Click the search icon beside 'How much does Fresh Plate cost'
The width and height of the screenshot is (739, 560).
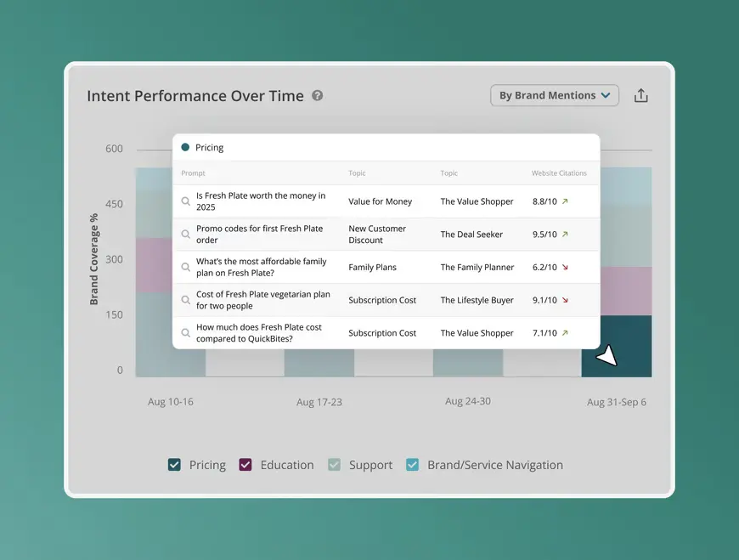click(x=186, y=332)
